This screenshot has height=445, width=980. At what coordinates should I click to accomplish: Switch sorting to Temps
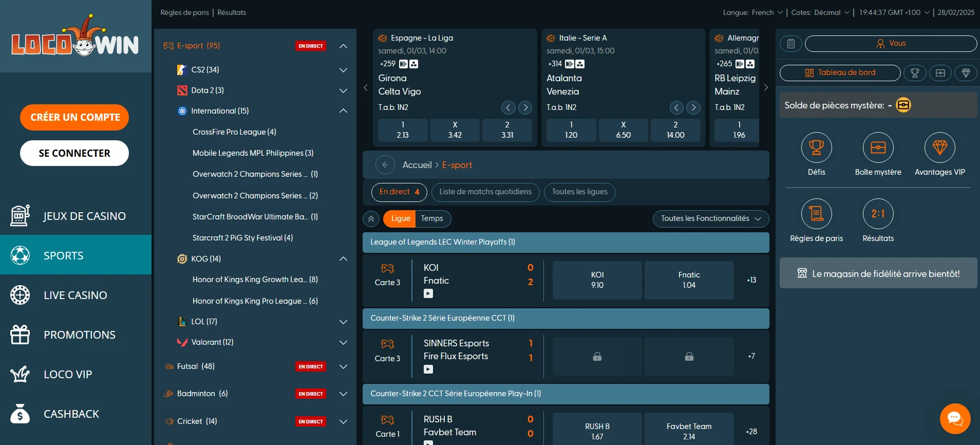tap(432, 219)
